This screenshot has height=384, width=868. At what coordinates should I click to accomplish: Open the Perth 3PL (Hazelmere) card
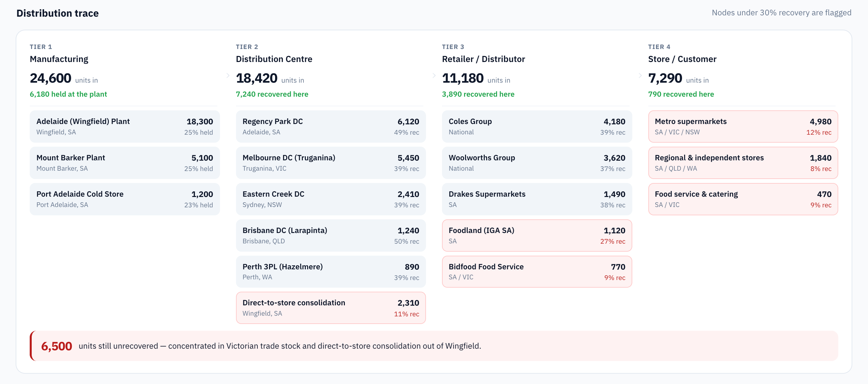pos(331,272)
